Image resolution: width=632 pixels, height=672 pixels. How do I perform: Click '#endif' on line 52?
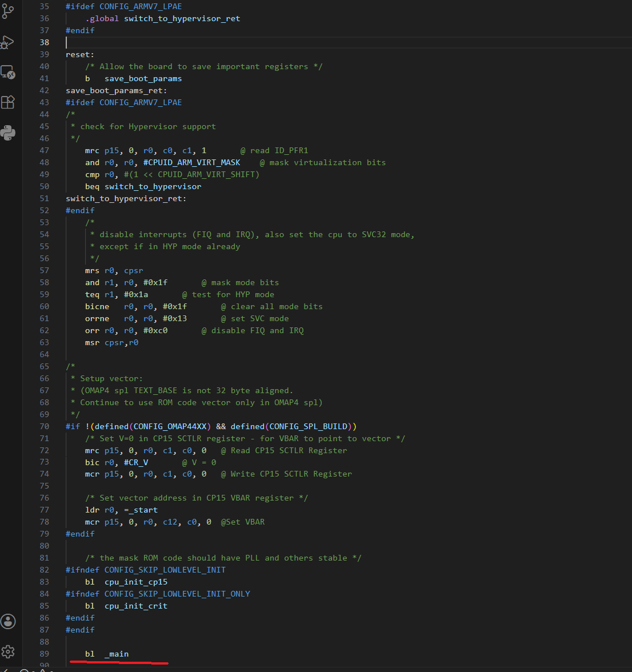click(x=80, y=210)
